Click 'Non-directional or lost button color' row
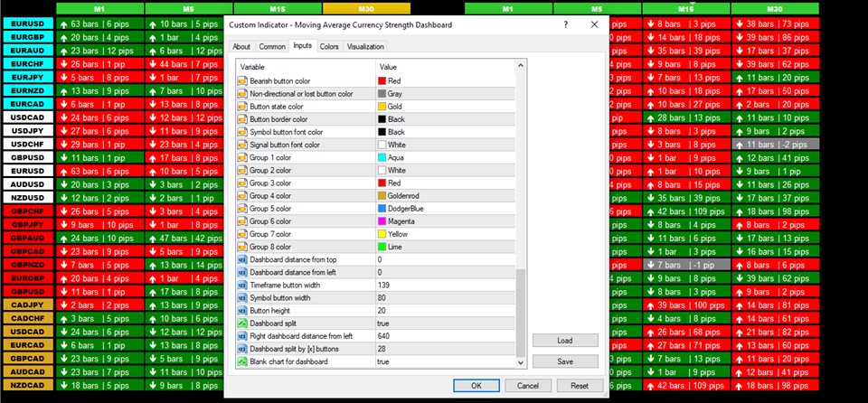Screen dimensions: 868x403 click(376, 94)
